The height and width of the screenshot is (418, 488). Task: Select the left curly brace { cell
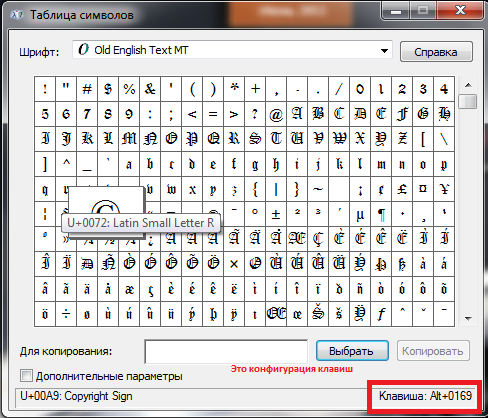click(255, 189)
